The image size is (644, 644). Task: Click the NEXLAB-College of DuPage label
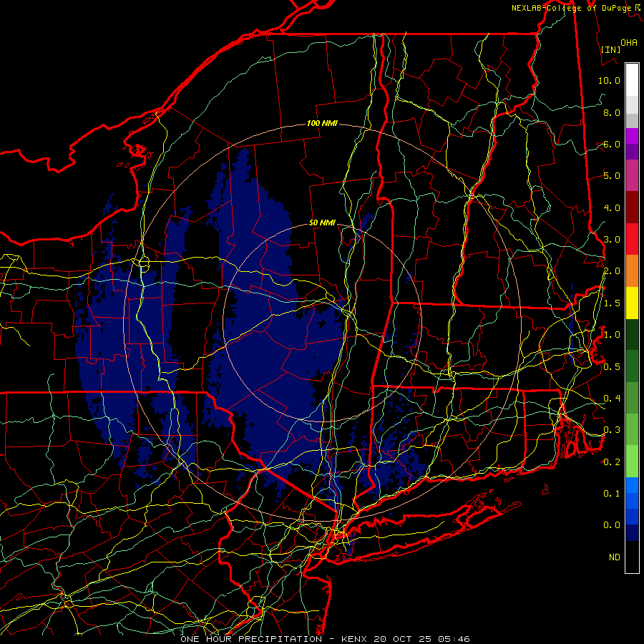[x=571, y=8]
